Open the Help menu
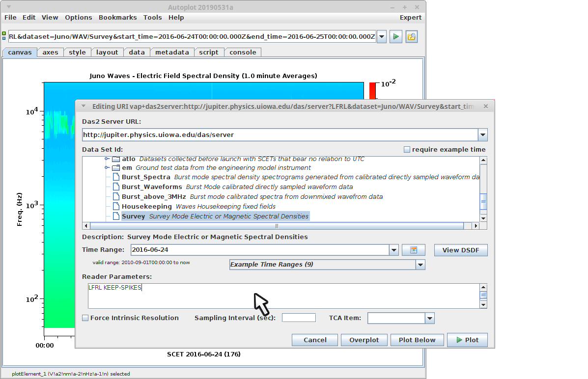 [176, 18]
